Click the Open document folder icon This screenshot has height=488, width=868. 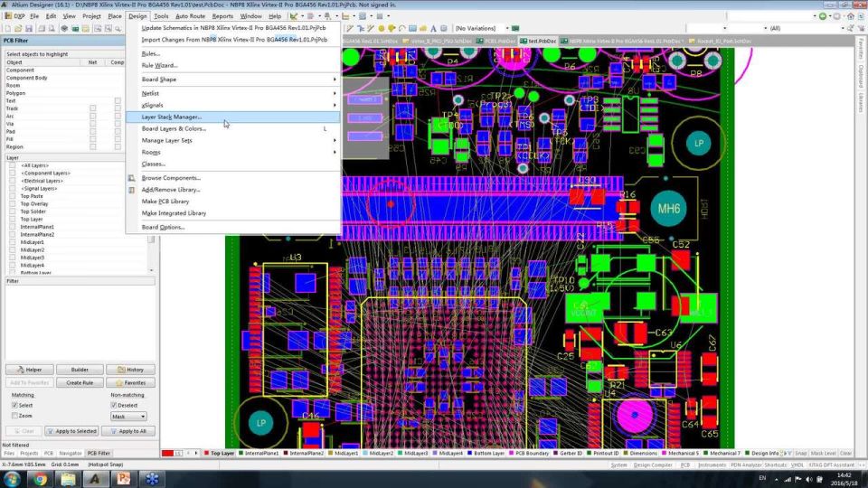pos(18,28)
